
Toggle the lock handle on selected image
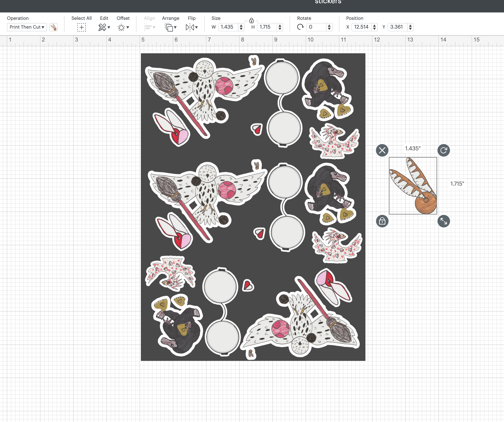point(382,221)
